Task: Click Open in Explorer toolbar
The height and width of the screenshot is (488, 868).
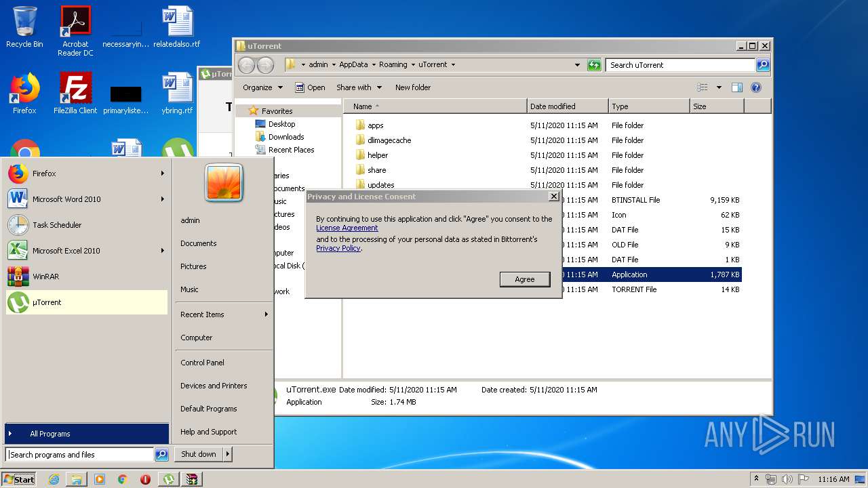Action: (310, 87)
